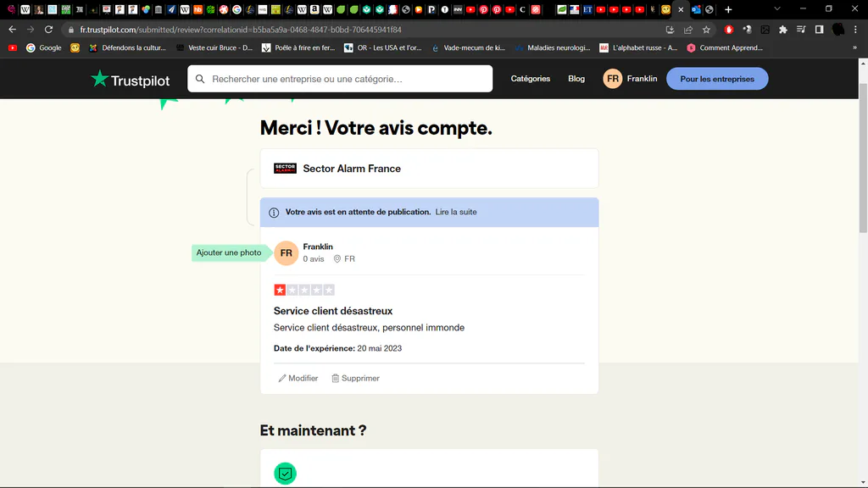Screen dimensions: 868x488
Task: Go to the Blog page
Action: 576,79
